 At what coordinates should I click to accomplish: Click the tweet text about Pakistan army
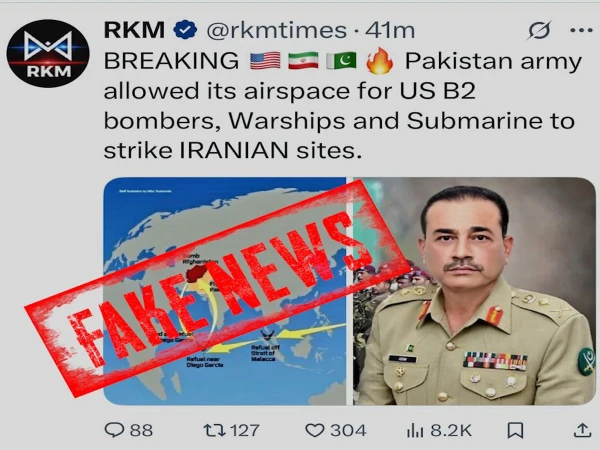342,105
